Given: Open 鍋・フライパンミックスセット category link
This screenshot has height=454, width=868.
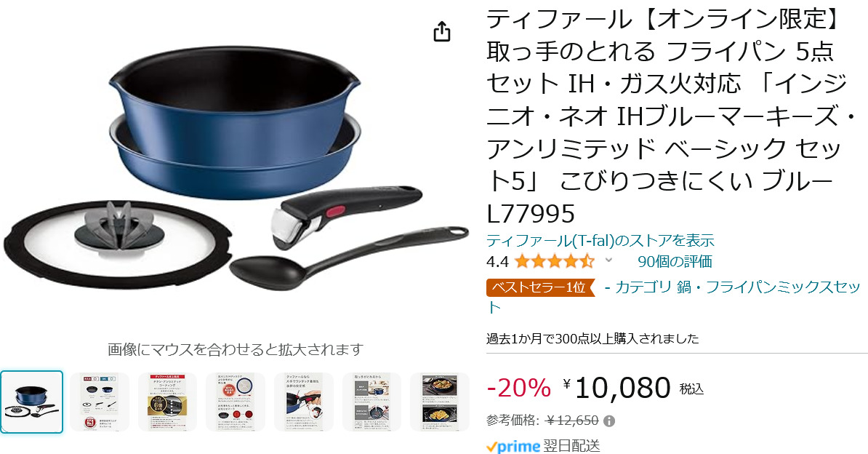Looking at the screenshot, I should [x=674, y=297].
